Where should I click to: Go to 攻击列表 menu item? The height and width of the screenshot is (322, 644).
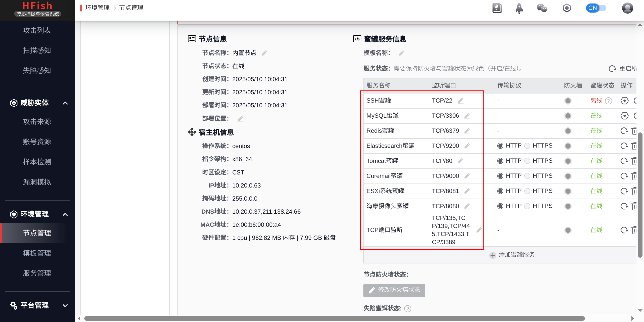(x=37, y=30)
